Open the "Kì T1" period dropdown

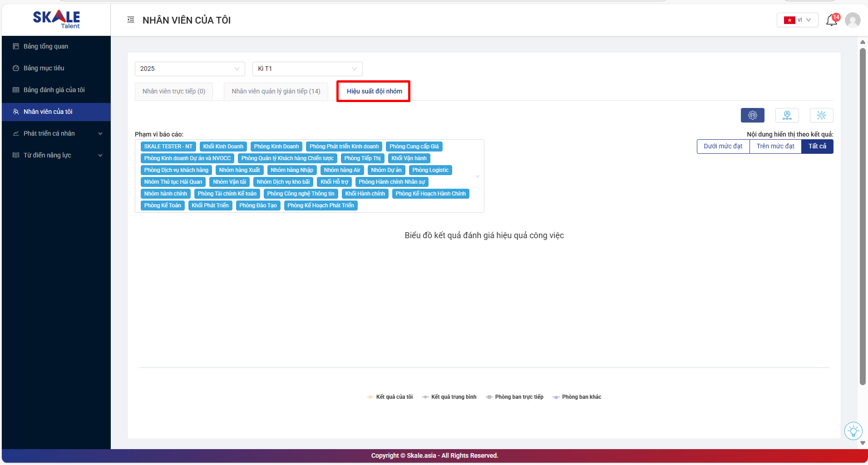click(307, 69)
